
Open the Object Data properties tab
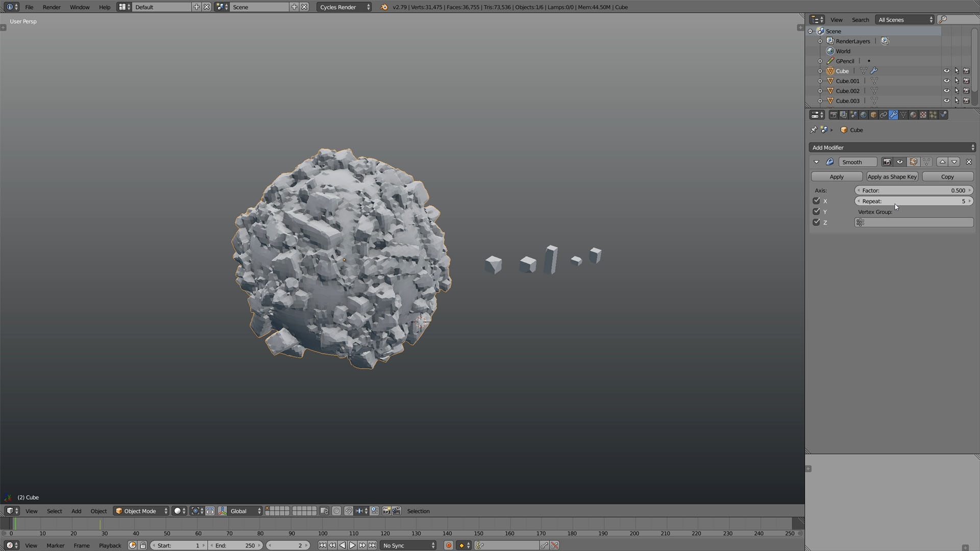click(x=903, y=115)
